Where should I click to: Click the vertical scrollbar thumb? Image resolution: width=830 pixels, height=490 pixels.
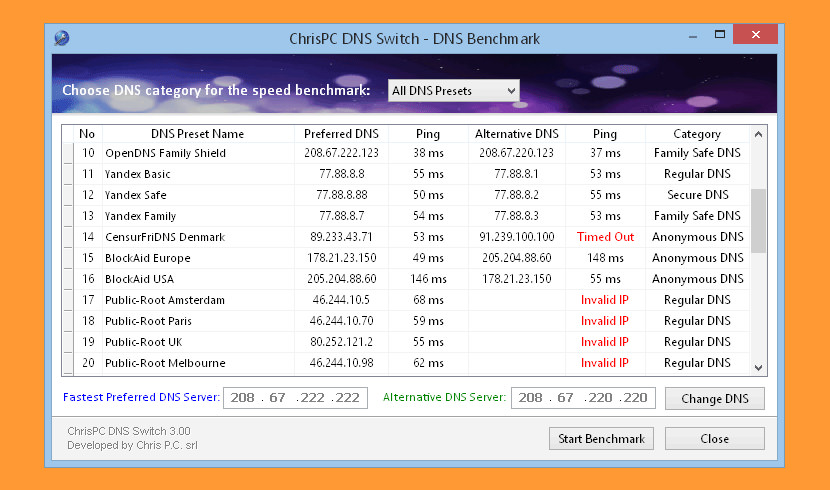pyautogui.click(x=758, y=221)
